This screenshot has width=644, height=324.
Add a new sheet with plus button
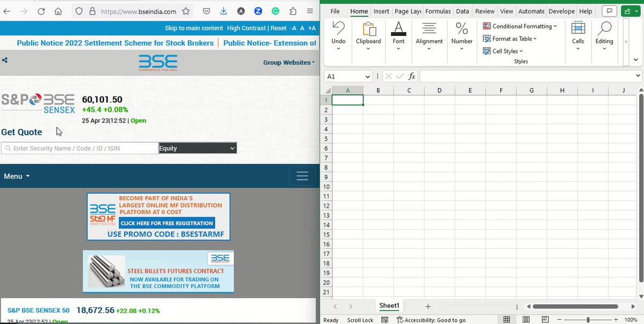coord(428,306)
